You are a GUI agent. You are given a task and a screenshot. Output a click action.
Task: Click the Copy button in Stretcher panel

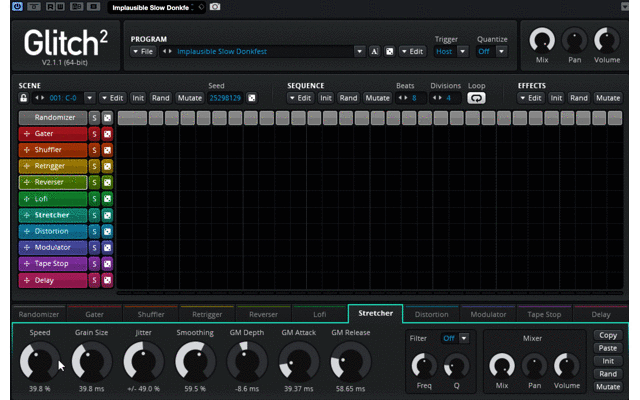coord(608,335)
